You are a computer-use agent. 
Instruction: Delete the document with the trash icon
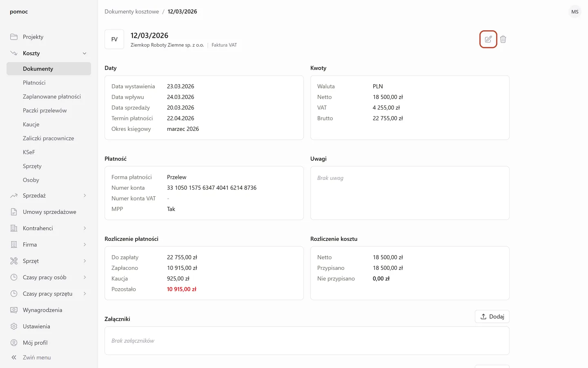(503, 39)
